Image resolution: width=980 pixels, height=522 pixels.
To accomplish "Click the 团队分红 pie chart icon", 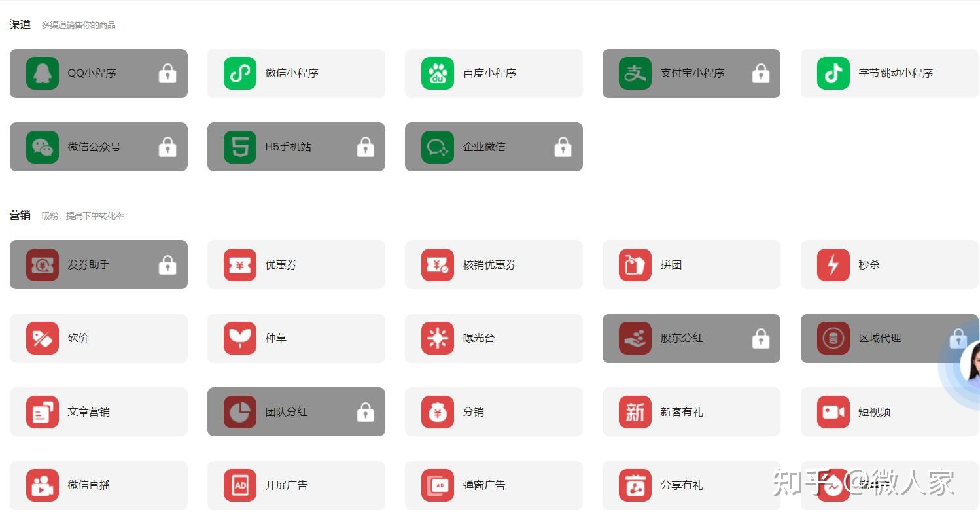I will (x=240, y=412).
